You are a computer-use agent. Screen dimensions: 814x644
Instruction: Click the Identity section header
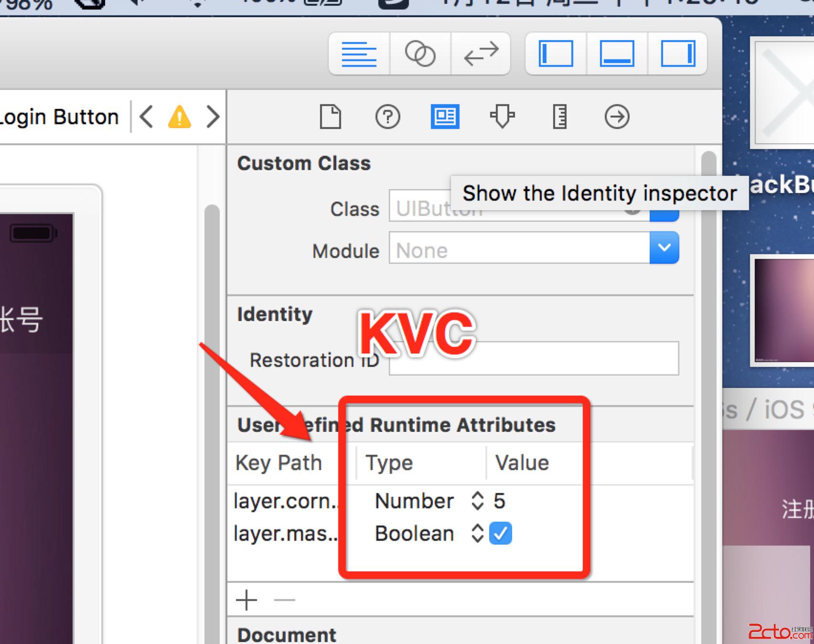click(275, 314)
